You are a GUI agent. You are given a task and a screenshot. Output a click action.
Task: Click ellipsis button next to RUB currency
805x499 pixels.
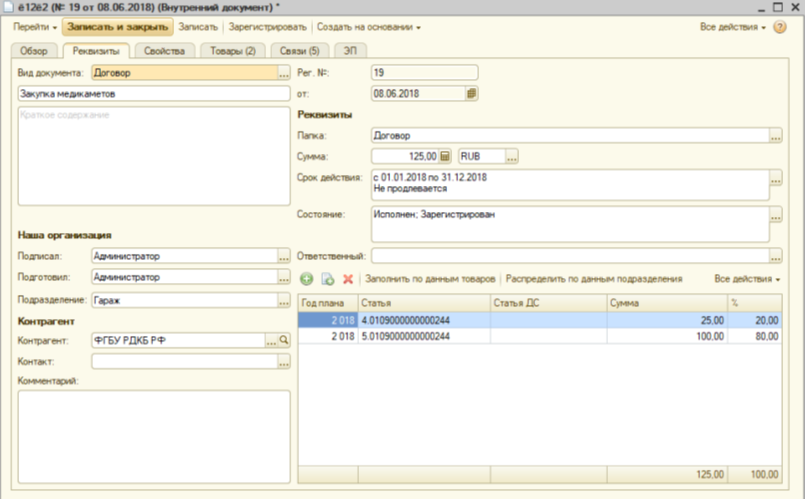point(512,156)
